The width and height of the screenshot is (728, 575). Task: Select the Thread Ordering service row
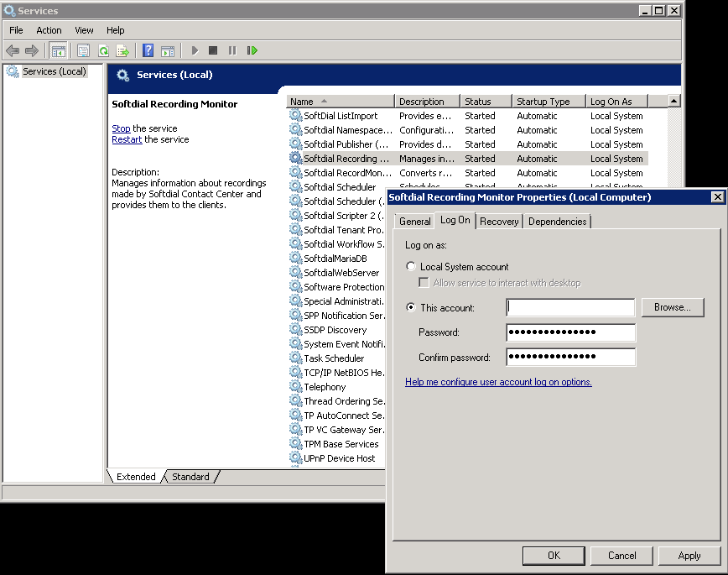tap(336, 400)
